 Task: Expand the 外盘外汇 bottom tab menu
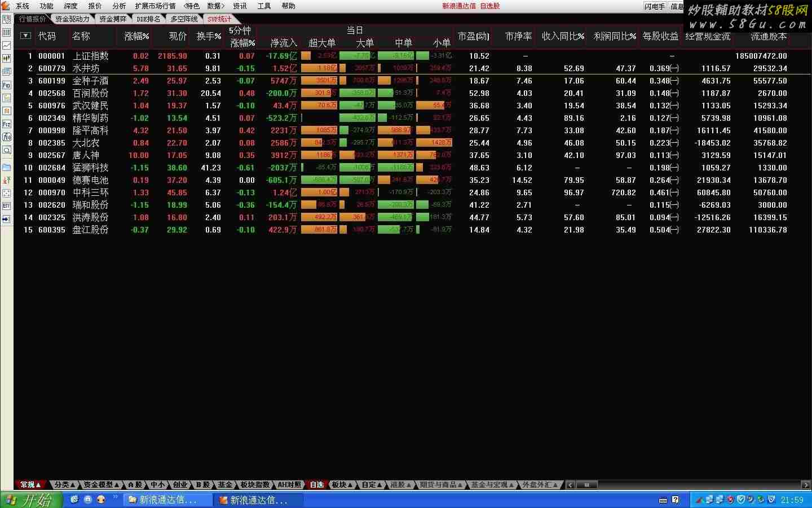(540, 485)
